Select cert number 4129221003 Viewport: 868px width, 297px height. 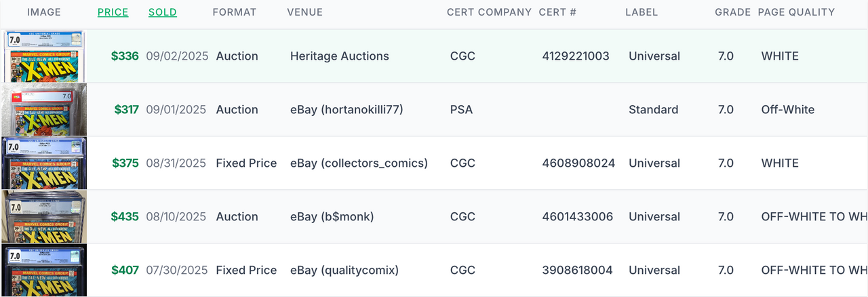tap(576, 56)
